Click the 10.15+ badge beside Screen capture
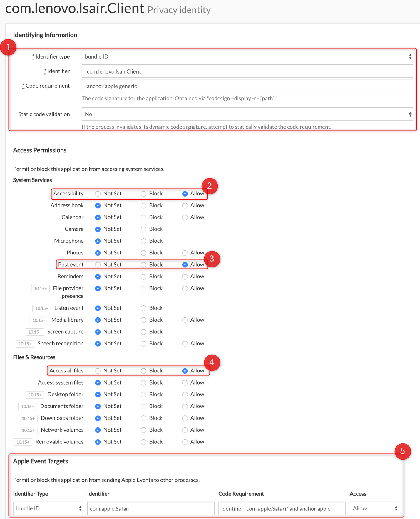 [35, 332]
